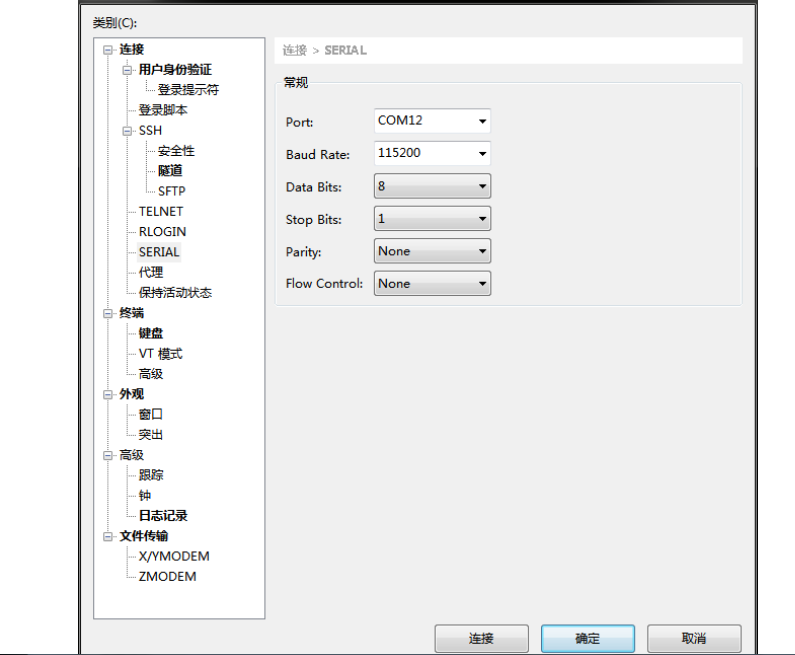Select SFTP tree item

click(172, 192)
